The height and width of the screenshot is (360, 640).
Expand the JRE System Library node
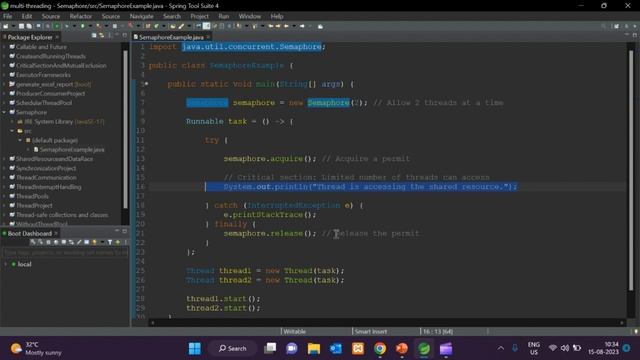(x=12, y=122)
